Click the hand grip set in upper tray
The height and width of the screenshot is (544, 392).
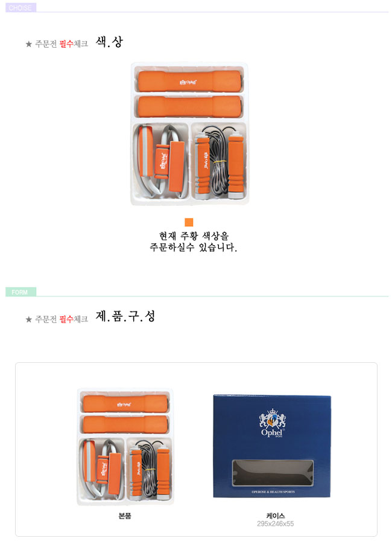(x=161, y=161)
